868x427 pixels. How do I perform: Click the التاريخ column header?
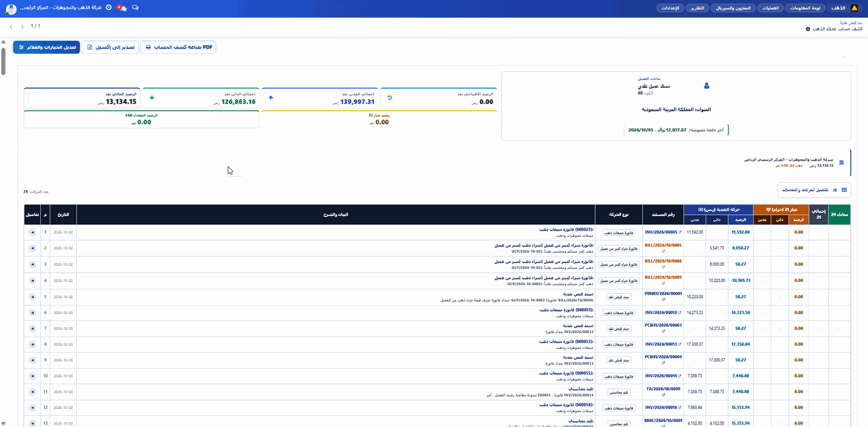point(63,214)
